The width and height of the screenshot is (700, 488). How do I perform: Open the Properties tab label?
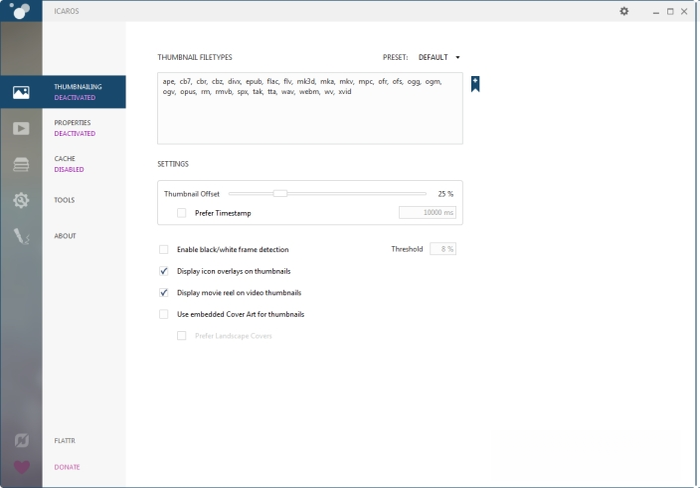[72, 122]
